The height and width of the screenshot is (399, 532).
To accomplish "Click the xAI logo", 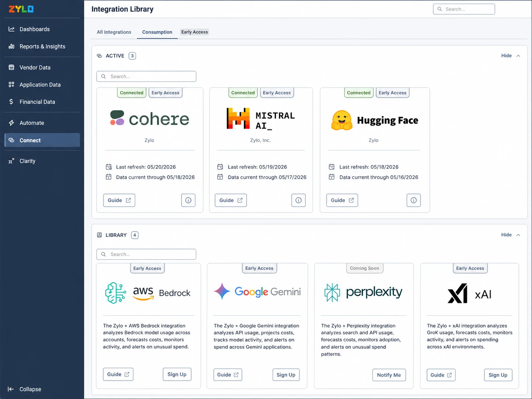I will [x=470, y=294].
